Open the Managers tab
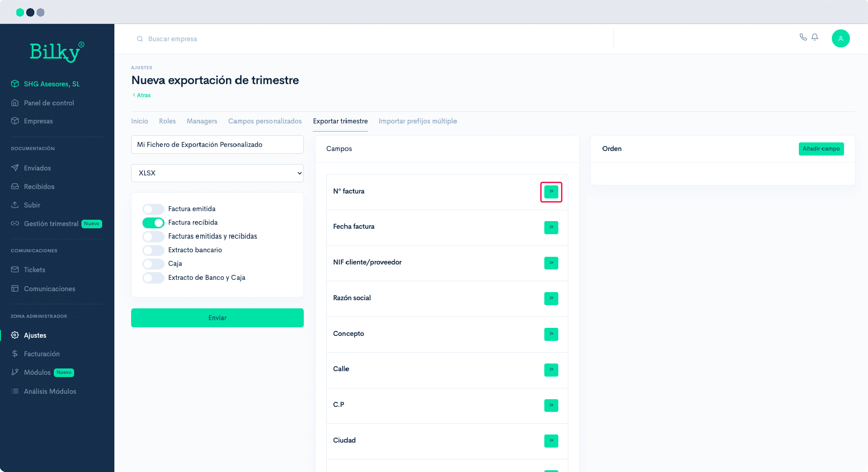 click(202, 121)
